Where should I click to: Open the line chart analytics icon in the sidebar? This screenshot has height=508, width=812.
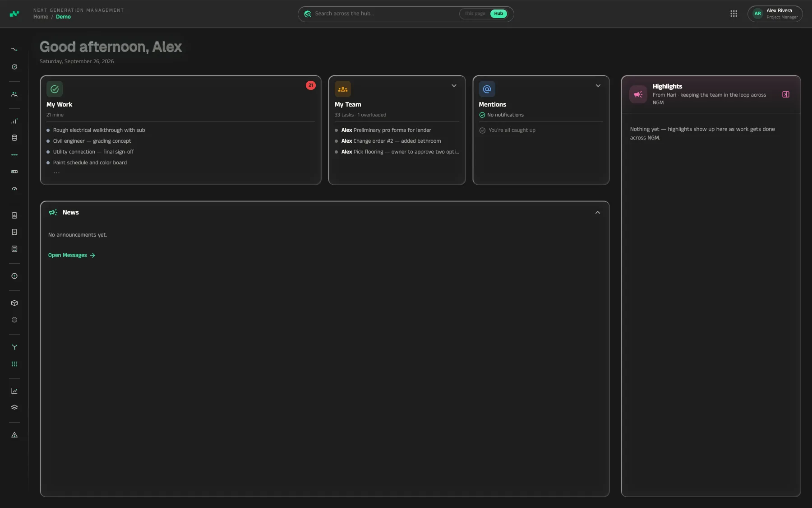pos(14,391)
